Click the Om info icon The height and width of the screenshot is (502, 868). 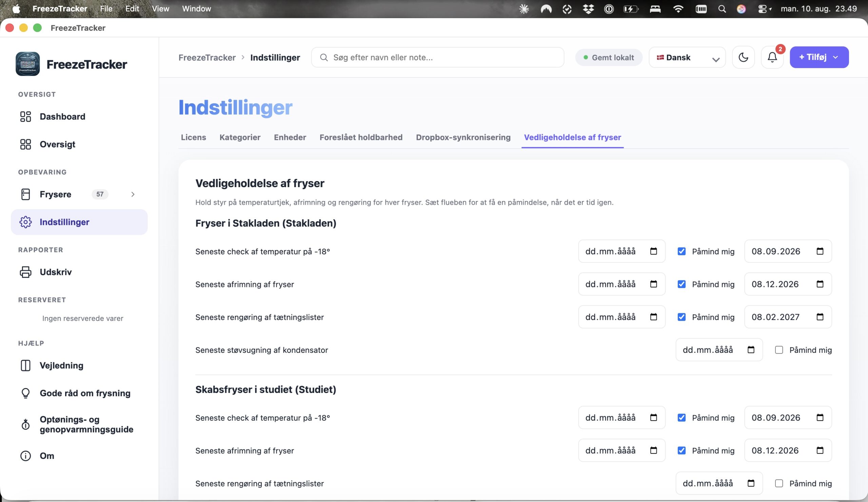click(25, 456)
